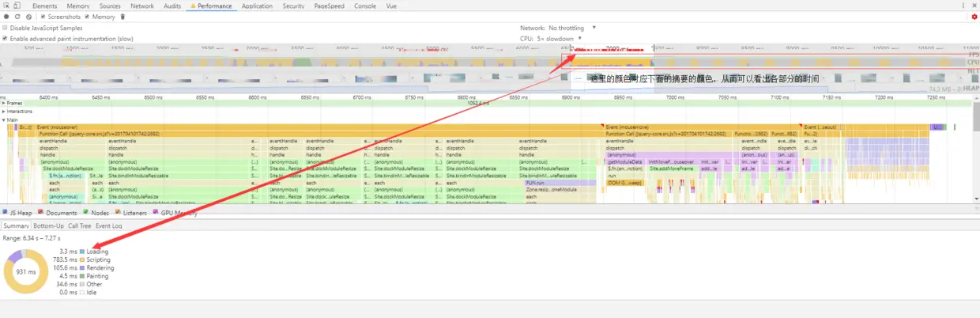Switch to the Vue tab

(391, 6)
